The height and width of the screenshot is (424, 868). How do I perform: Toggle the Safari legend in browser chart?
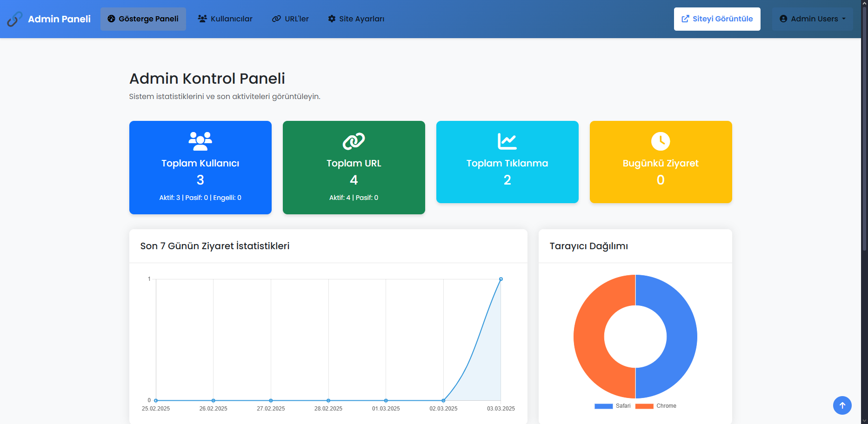(x=613, y=406)
